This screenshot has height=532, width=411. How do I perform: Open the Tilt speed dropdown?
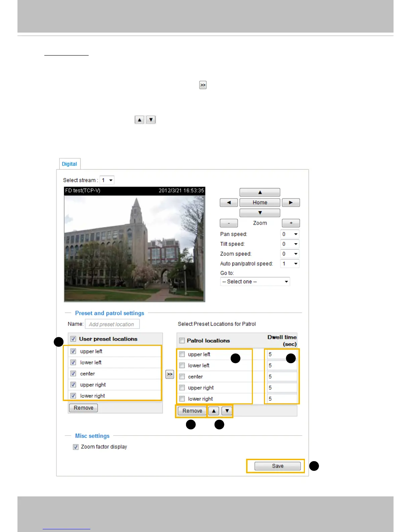tap(289, 244)
